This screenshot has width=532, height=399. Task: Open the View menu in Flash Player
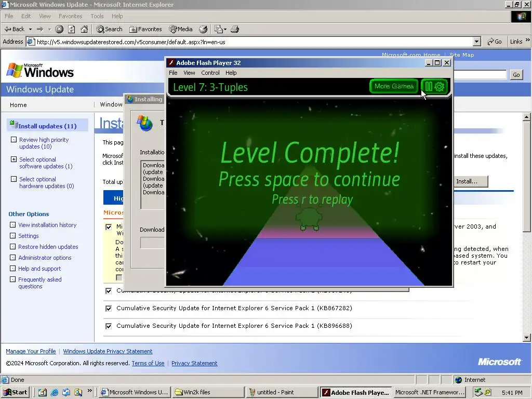(189, 73)
